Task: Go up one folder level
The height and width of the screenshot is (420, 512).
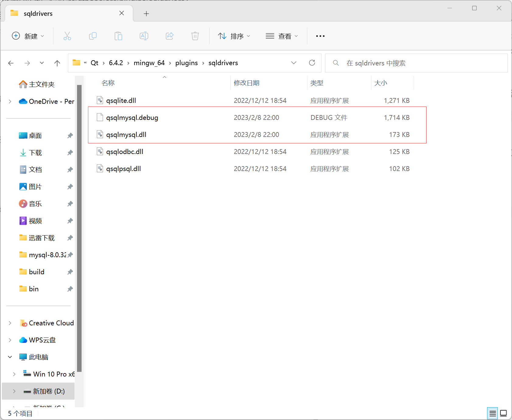Action: 57,63
